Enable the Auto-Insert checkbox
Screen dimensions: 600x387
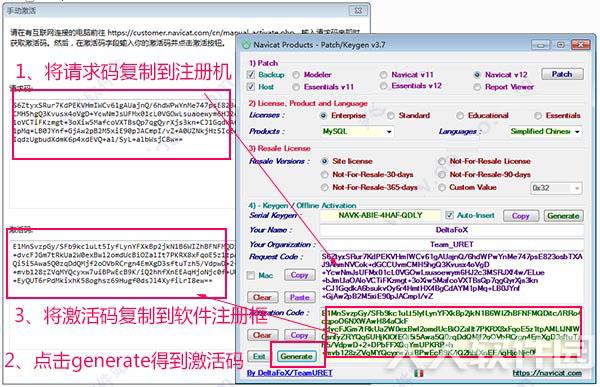tap(450, 216)
